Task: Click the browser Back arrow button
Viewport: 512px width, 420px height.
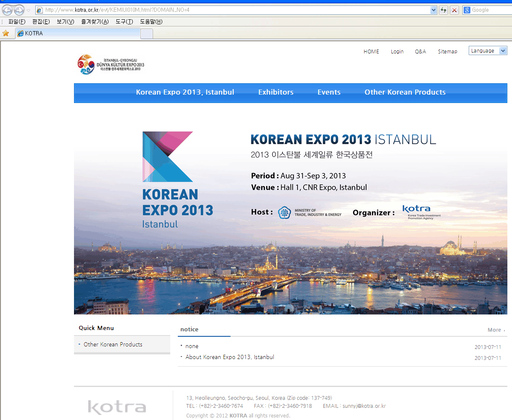Action: click(8, 10)
